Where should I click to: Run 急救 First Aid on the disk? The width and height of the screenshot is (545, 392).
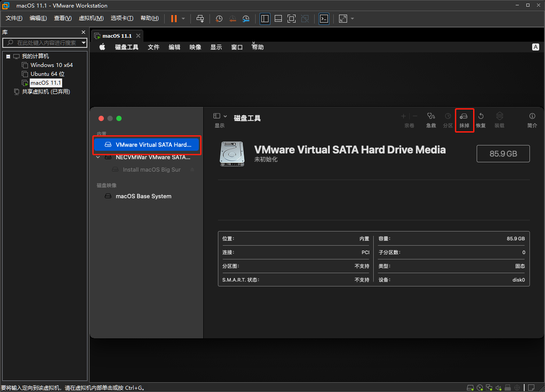point(431,120)
